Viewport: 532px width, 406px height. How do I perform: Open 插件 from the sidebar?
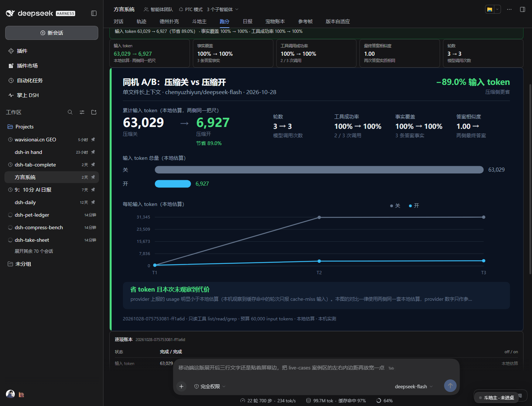click(52, 51)
